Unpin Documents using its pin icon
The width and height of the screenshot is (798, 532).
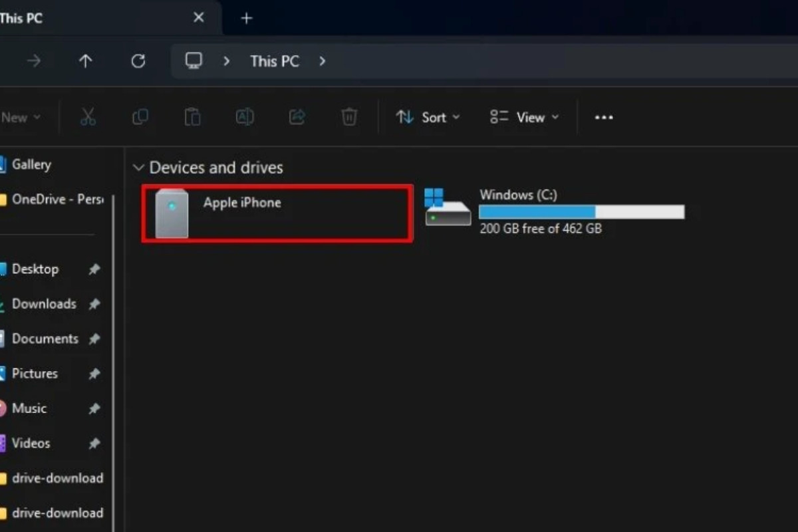point(94,339)
